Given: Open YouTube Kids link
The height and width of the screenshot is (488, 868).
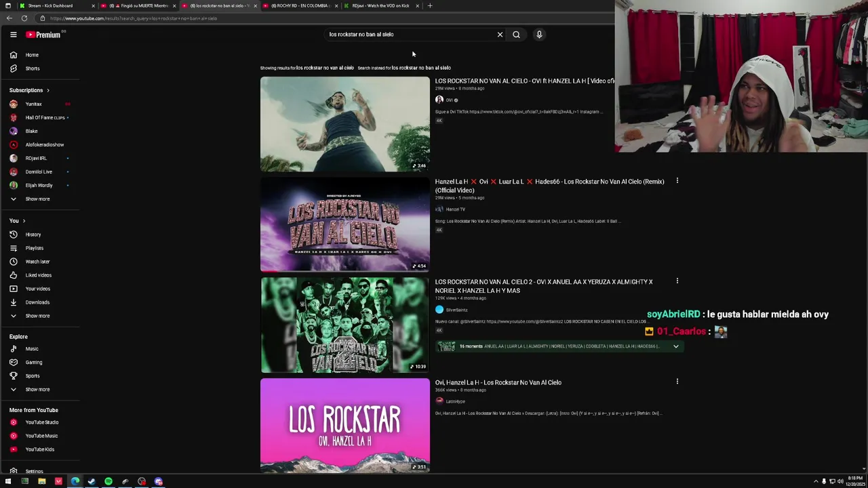Looking at the screenshot, I should click(x=41, y=449).
